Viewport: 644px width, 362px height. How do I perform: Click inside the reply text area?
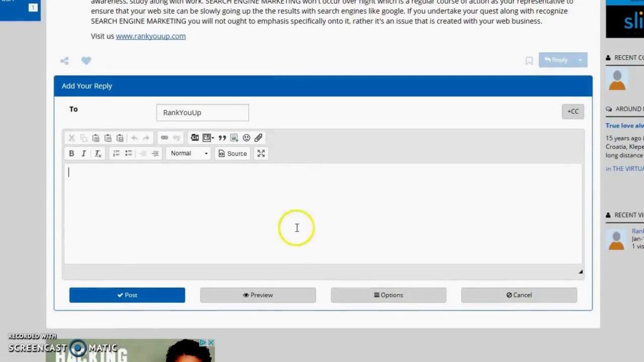(x=323, y=214)
